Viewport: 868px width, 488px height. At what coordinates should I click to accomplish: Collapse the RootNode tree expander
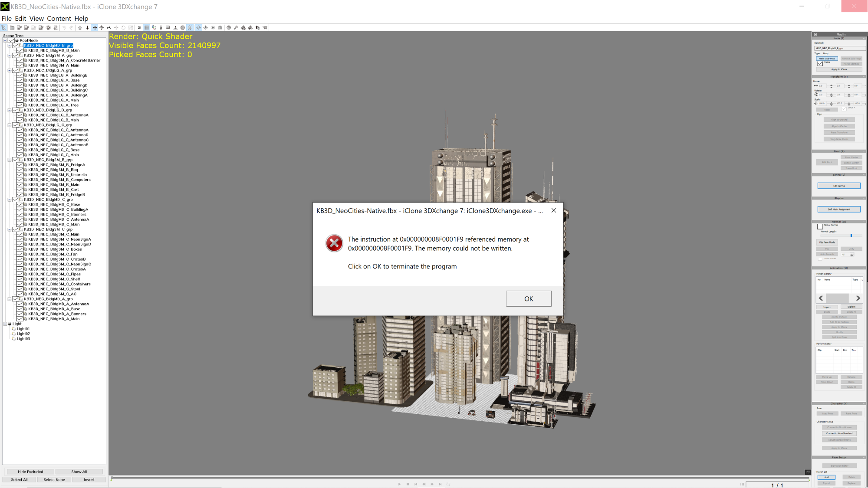5,40
